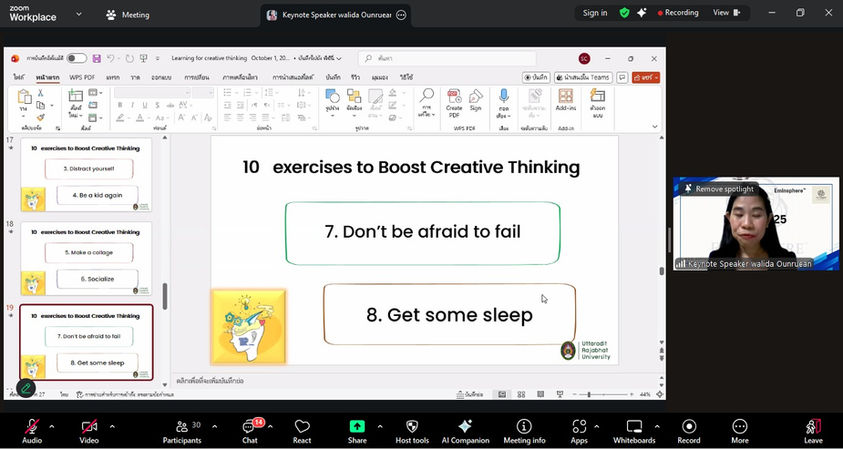Open the View menu in Zoom
This screenshot has width=843, height=449.
(726, 12)
